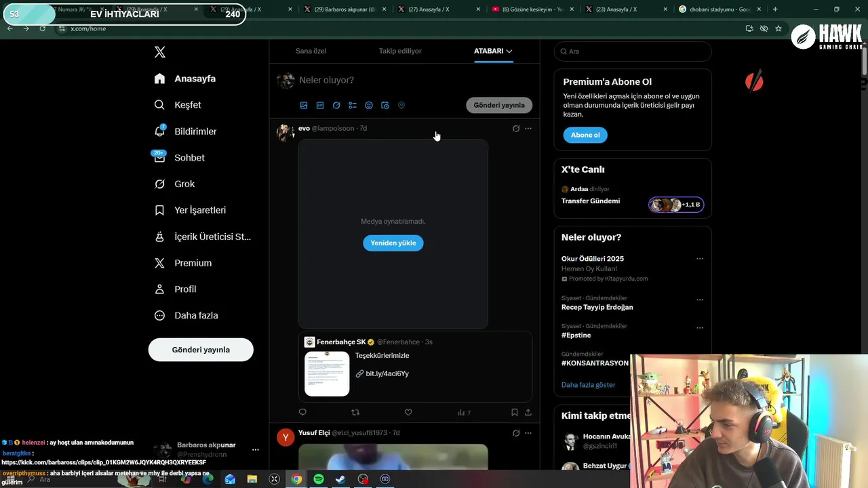The height and width of the screenshot is (488, 868).
Task: Repost evo's post
Action: [355, 412]
